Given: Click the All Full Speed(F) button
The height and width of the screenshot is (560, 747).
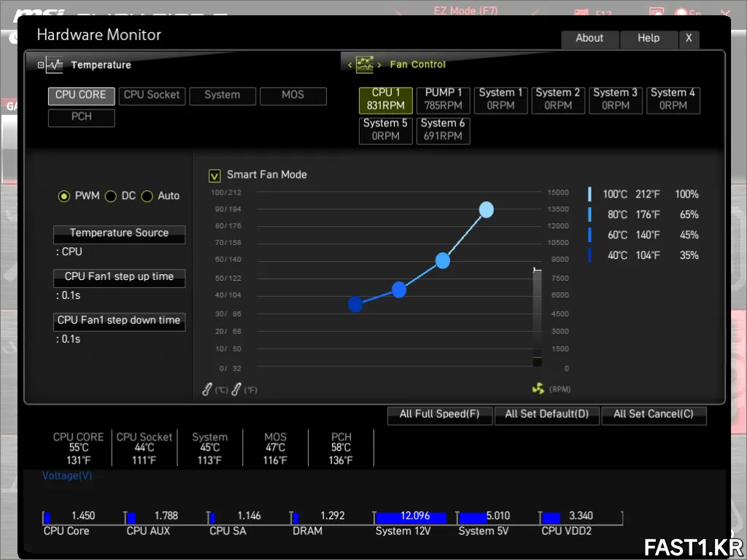Looking at the screenshot, I should pos(439,415).
